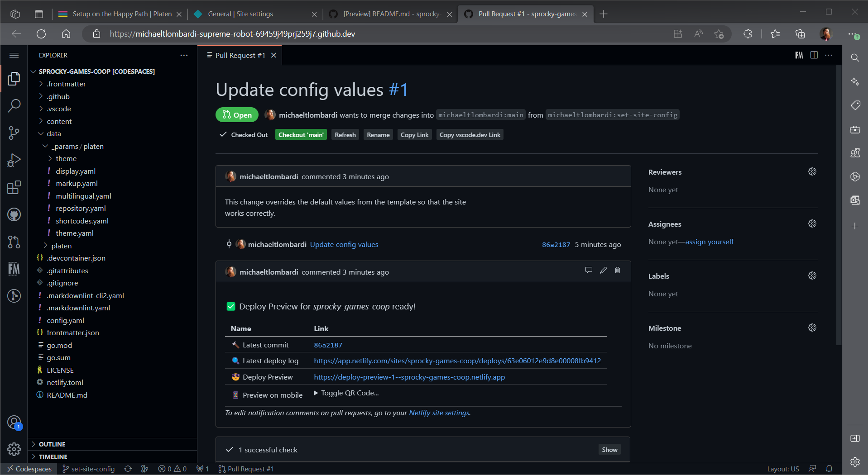Collapse the data folder

[53, 134]
